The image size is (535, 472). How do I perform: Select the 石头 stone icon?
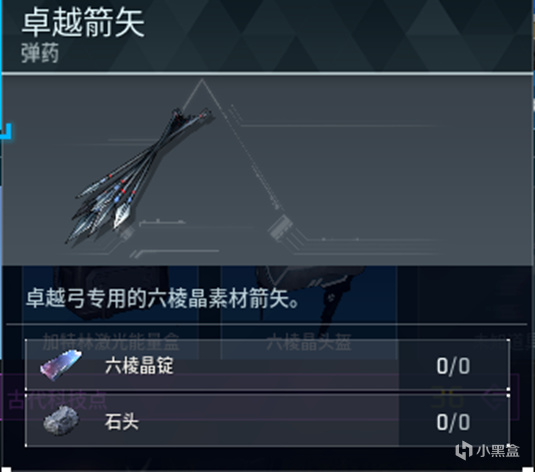(61, 420)
